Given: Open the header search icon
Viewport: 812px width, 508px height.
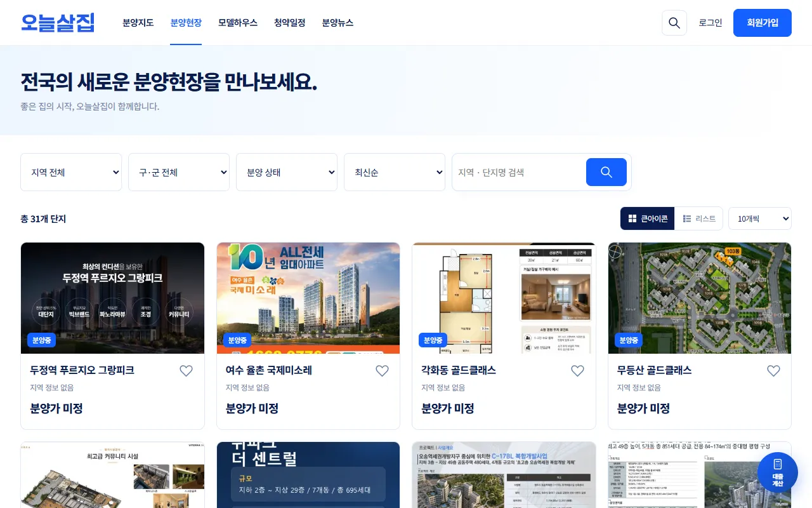Looking at the screenshot, I should click(674, 23).
